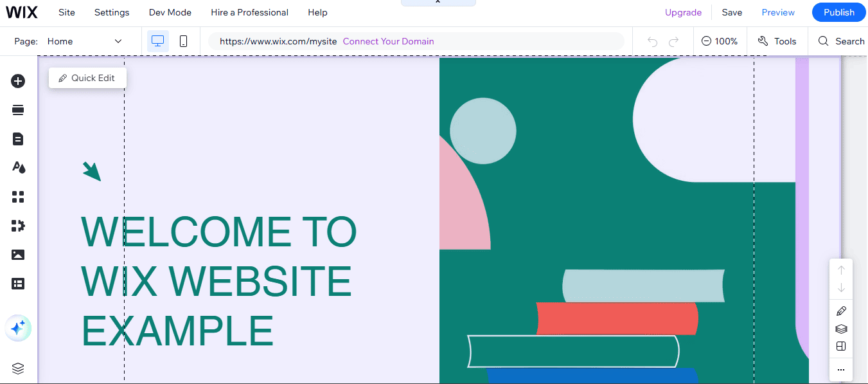Open My Business puzzle icon
The height and width of the screenshot is (384, 868).
tap(18, 226)
